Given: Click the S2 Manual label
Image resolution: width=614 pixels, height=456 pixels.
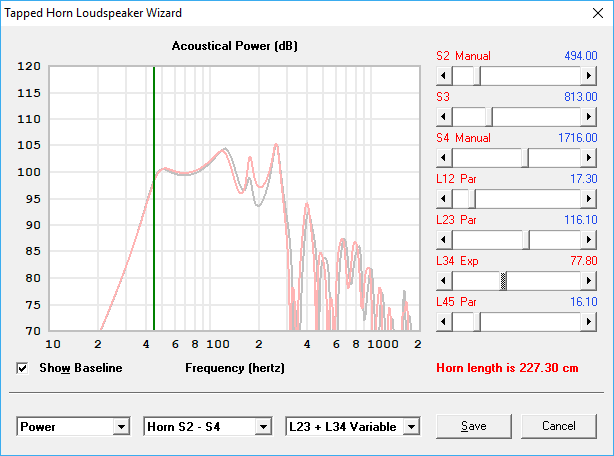Looking at the screenshot, I should pyautogui.click(x=463, y=56).
